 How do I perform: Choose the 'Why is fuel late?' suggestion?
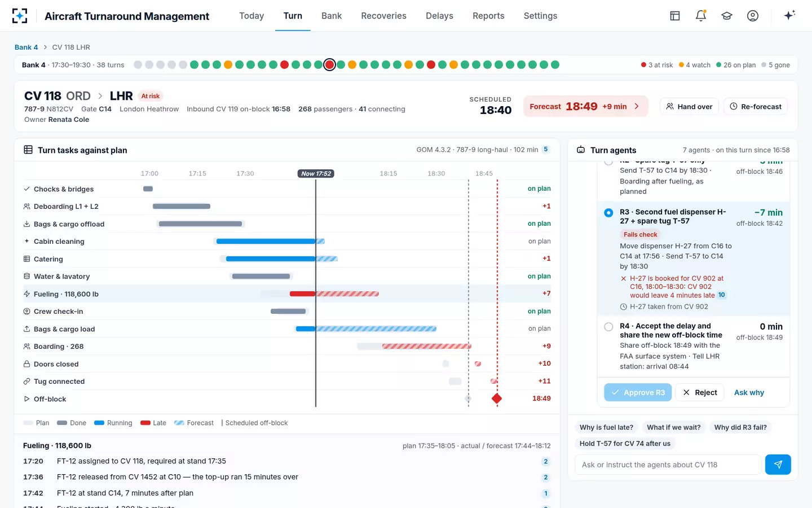[x=606, y=427]
